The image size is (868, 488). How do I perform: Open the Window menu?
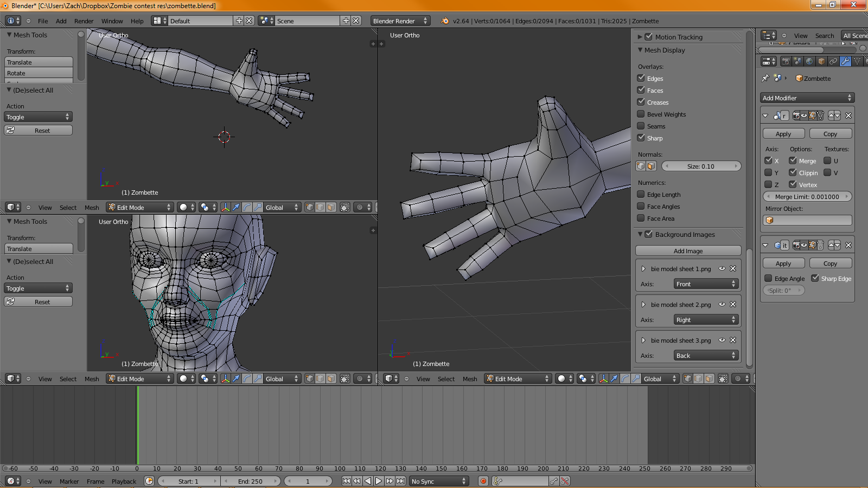tap(112, 21)
